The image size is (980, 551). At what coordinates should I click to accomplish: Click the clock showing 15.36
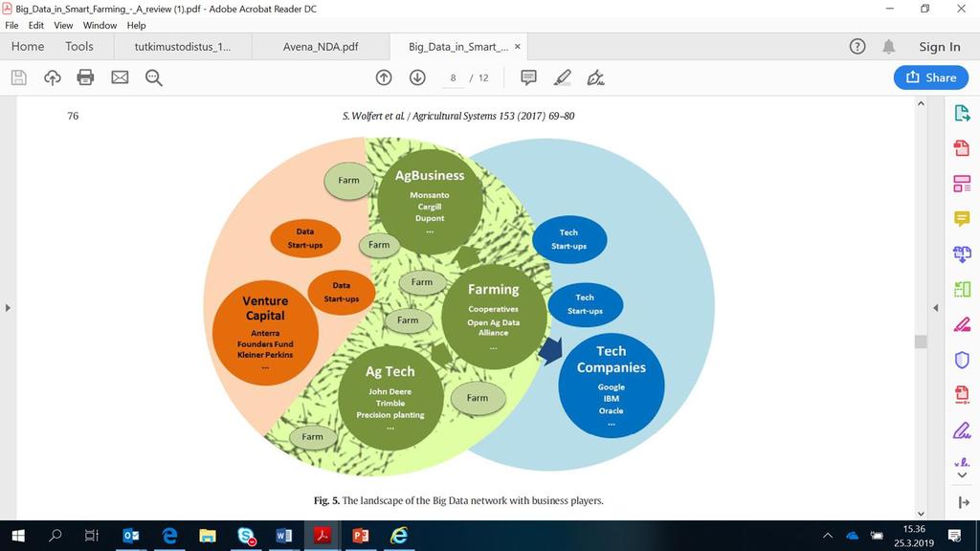pos(914,529)
